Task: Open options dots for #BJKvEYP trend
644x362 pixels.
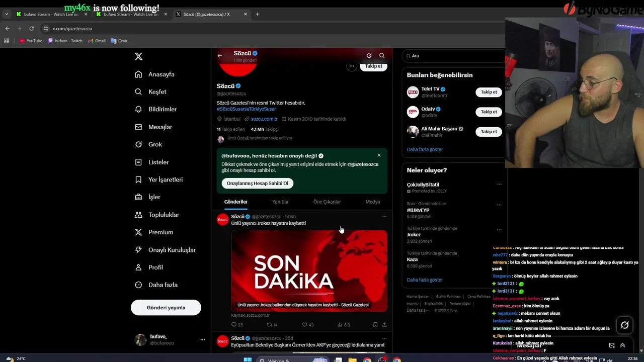Action: pos(499,205)
